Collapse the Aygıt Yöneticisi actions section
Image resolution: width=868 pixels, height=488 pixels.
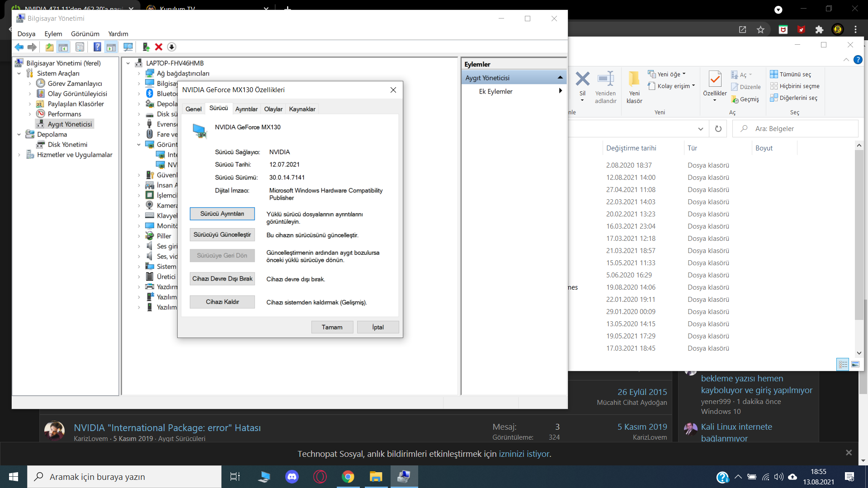tap(560, 78)
